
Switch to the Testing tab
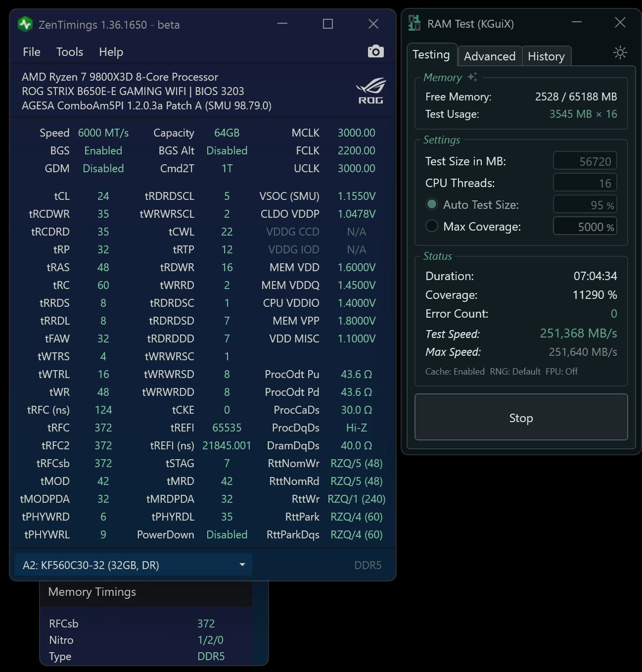[431, 54]
